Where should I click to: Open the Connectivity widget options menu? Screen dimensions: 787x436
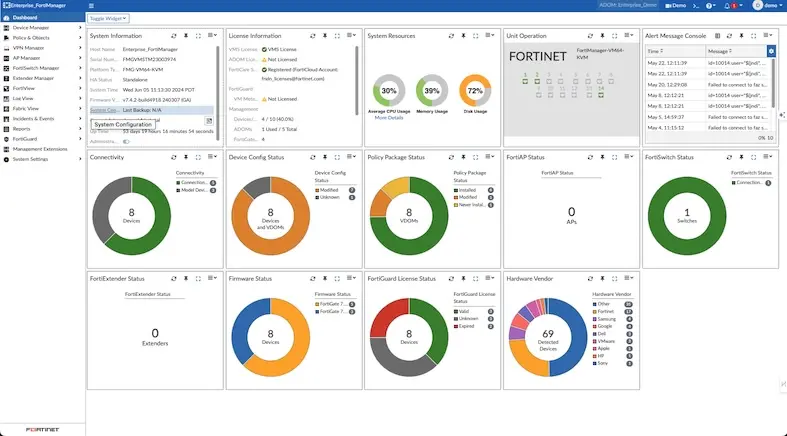point(213,157)
